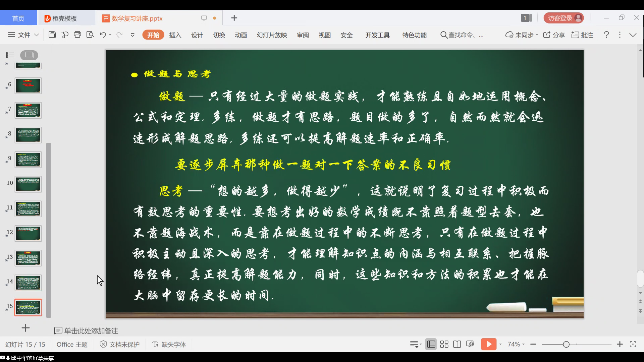Click 缺失字体 missing fonts indicator
The width and height of the screenshot is (644, 362).
(x=169, y=344)
